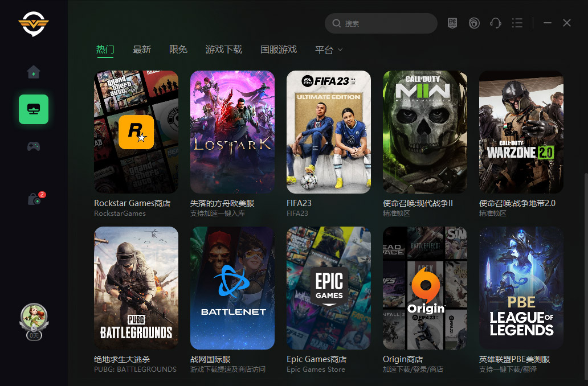Open the gamepad sidebar icon
Screen dimensions: 588x386
pyautogui.click(x=34, y=146)
